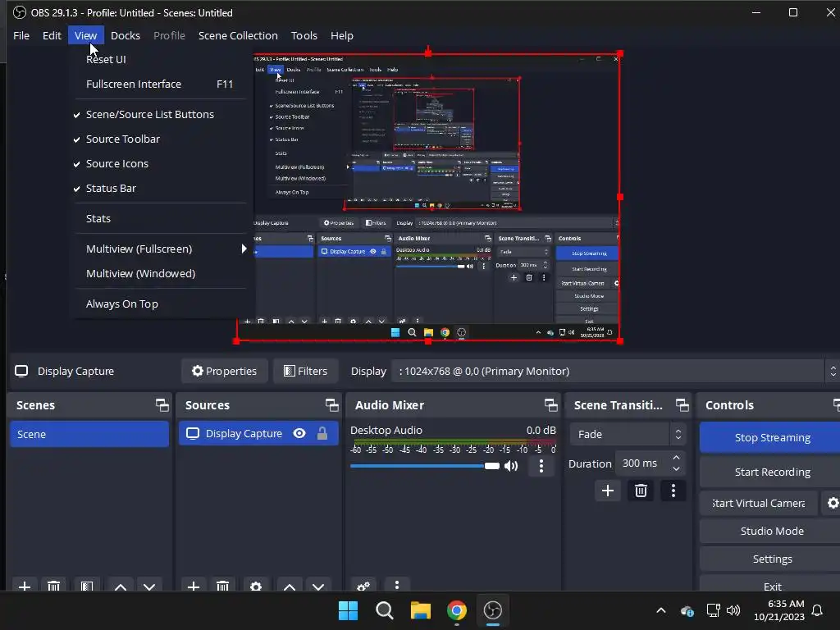Open the Scene Collection menu

238,35
